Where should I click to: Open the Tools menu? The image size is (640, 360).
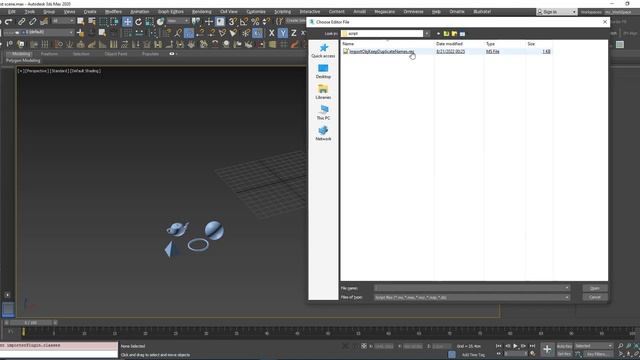tap(29, 12)
